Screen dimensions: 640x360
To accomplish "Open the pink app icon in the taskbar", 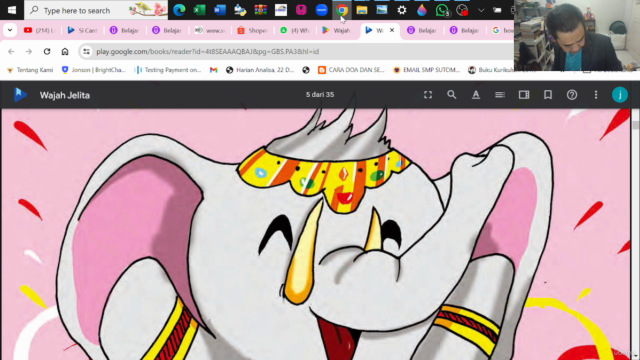I will click(x=301, y=10).
